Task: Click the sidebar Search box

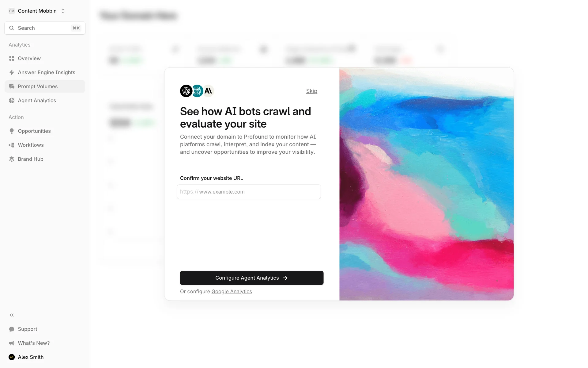Action: [x=45, y=28]
